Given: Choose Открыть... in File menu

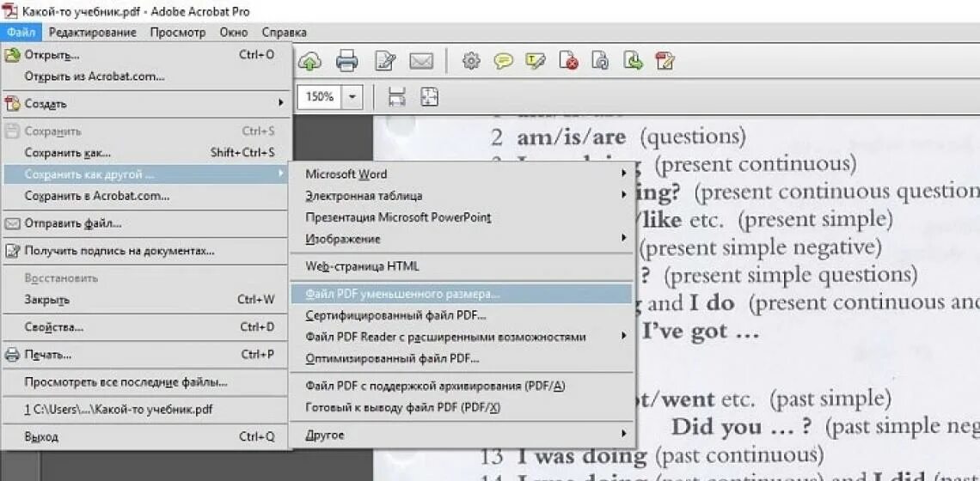Looking at the screenshot, I should coord(146,55).
